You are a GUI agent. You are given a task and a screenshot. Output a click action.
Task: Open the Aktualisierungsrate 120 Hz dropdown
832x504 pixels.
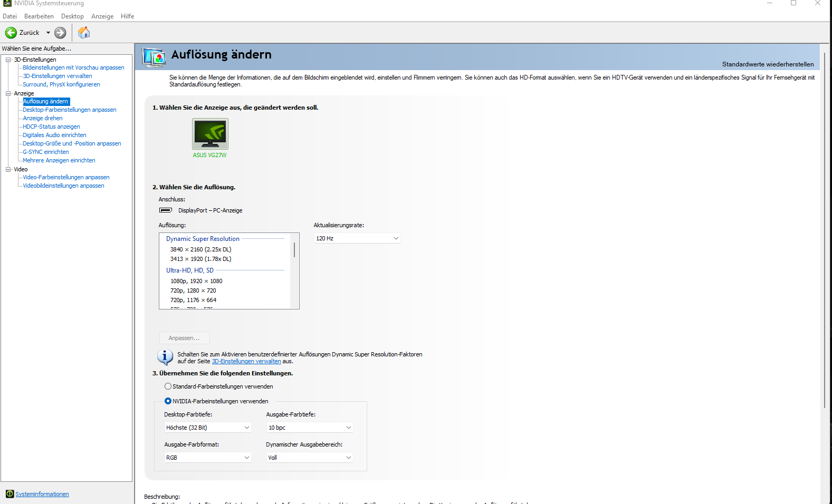pos(357,238)
